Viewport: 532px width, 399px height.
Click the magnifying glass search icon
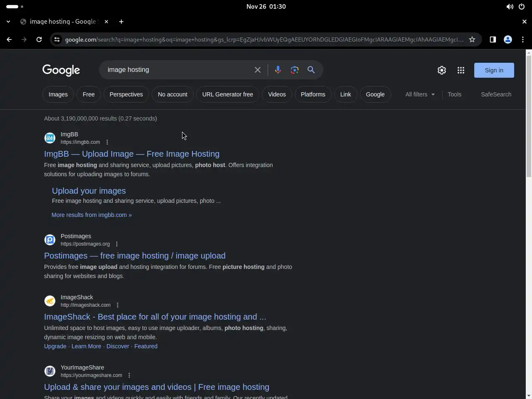point(311,70)
